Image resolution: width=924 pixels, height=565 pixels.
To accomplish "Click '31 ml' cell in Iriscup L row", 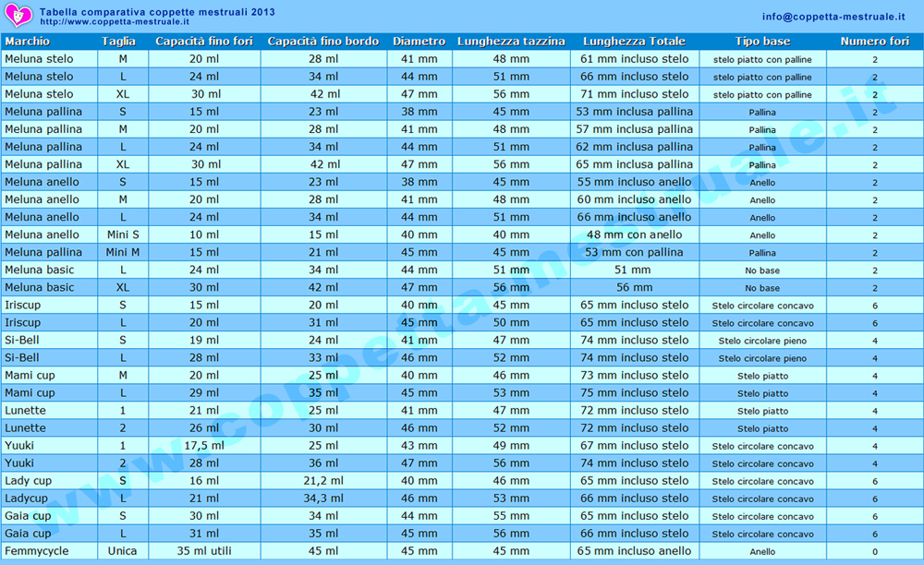I will click(x=322, y=323).
